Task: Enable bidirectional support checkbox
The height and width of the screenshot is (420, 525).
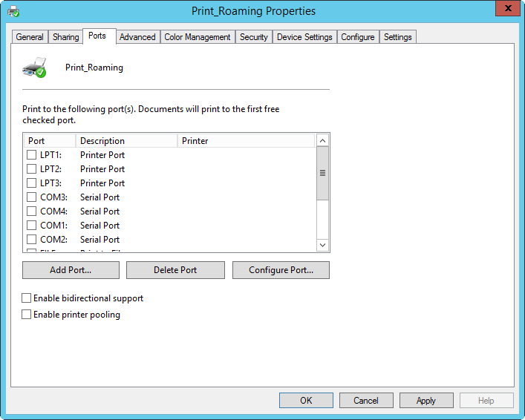Action: pyautogui.click(x=27, y=298)
